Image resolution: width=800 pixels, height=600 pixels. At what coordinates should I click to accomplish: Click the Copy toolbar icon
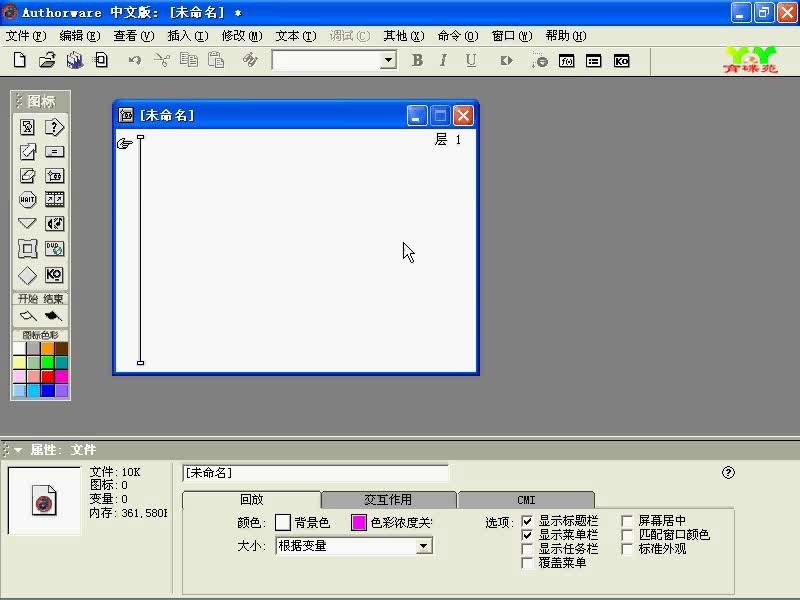click(189, 60)
